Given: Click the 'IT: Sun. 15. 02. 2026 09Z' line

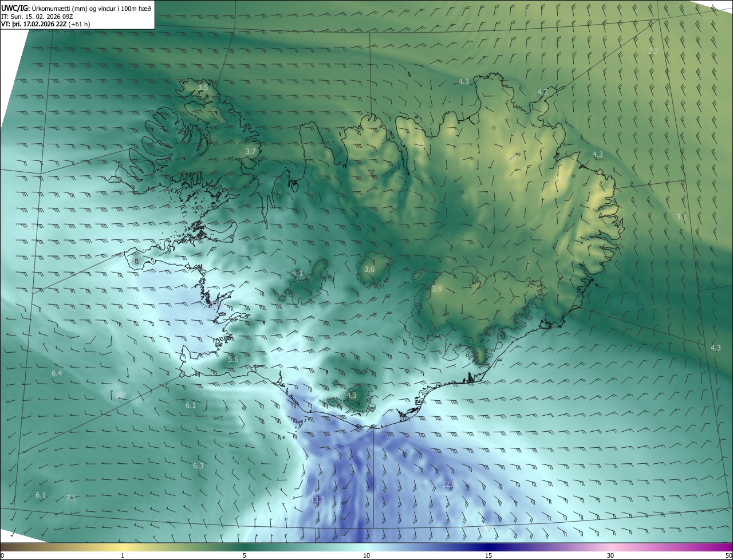Looking at the screenshot, I should (x=36, y=16).
